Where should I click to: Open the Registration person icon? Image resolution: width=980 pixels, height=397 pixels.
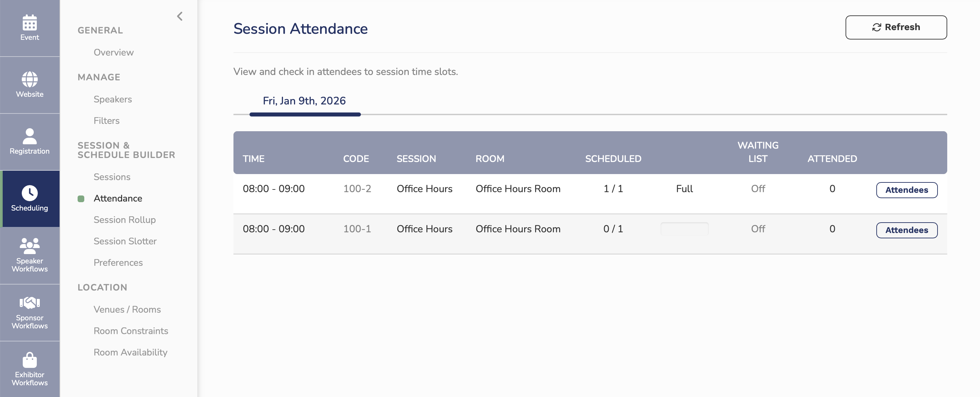tap(30, 136)
